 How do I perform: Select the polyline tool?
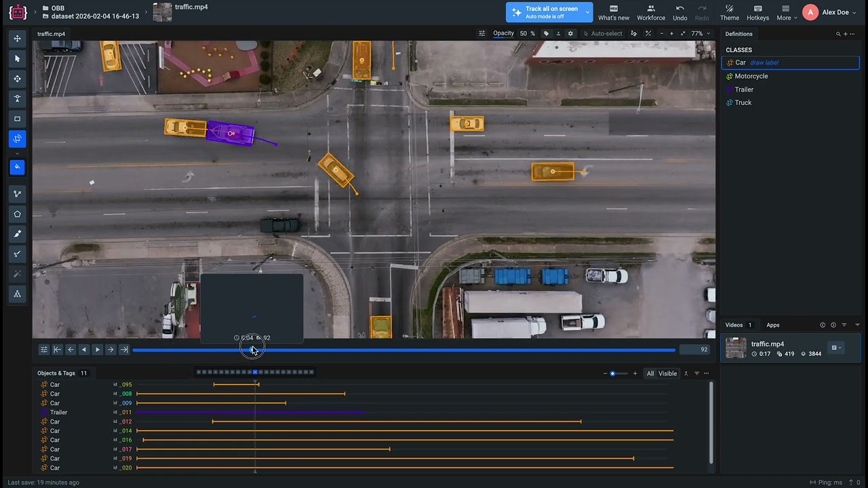click(18, 194)
